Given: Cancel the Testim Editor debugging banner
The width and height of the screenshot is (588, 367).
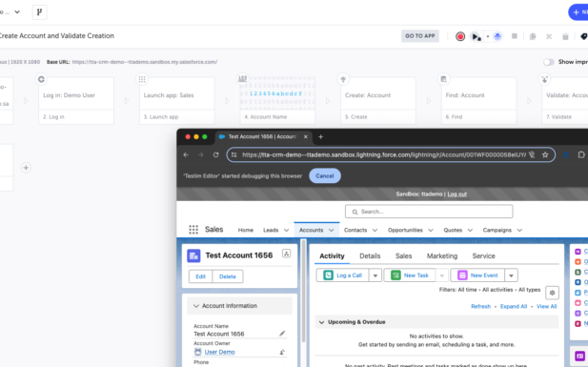Looking at the screenshot, I should (325, 176).
